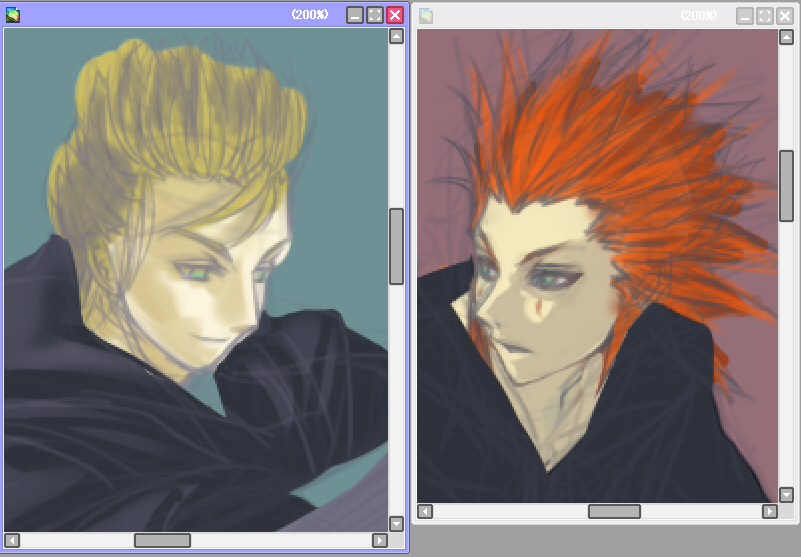The image size is (801, 557).
Task: Click scroll-right arrow in right window
Action: 769,511
